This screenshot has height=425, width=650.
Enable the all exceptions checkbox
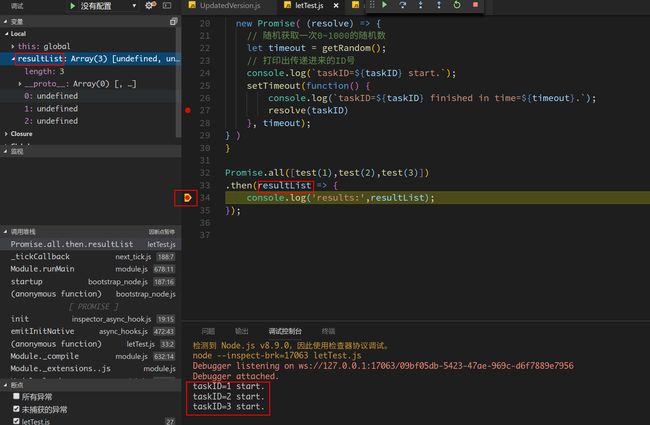(x=16, y=396)
